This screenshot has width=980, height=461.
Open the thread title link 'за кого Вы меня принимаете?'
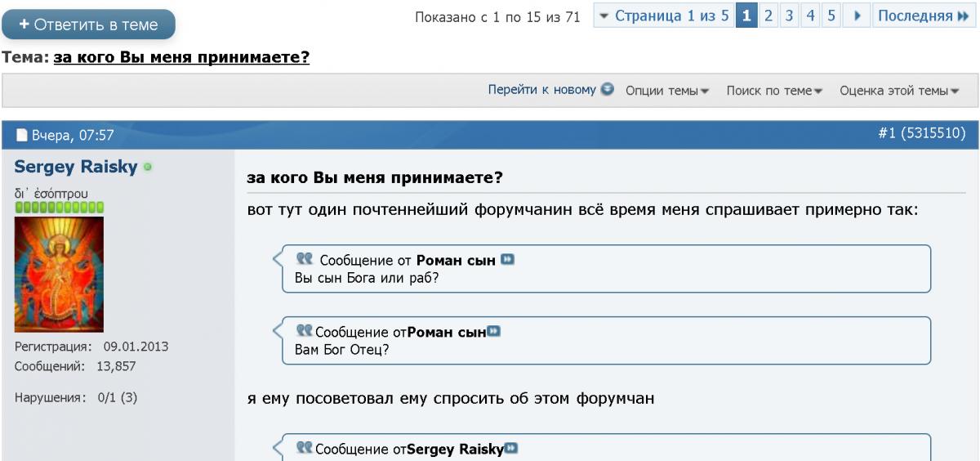point(181,59)
